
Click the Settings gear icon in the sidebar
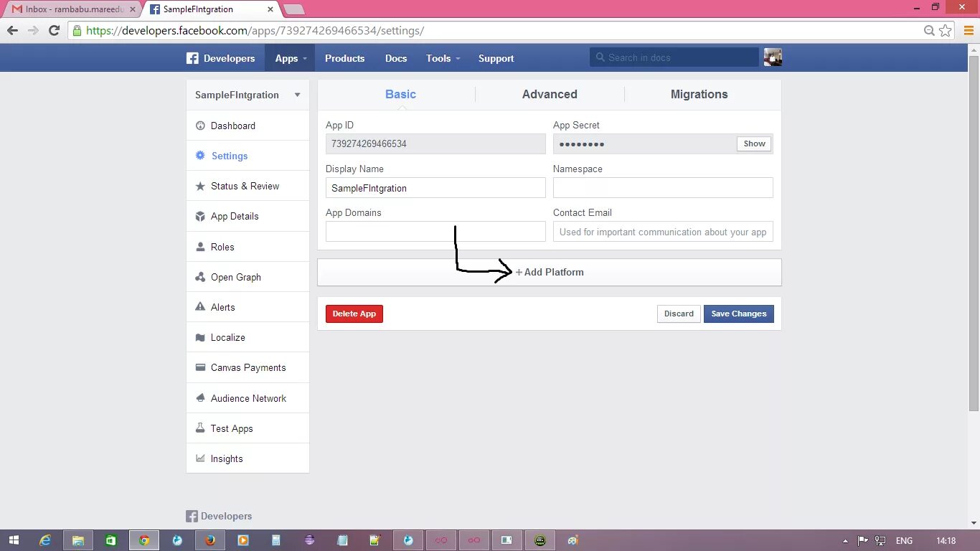[200, 156]
